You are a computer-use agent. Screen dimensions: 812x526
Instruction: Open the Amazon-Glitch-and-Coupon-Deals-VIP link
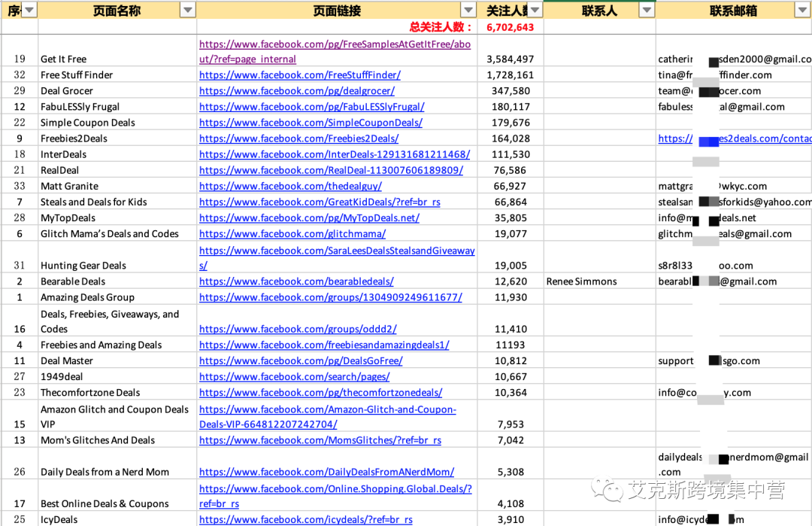327,417
